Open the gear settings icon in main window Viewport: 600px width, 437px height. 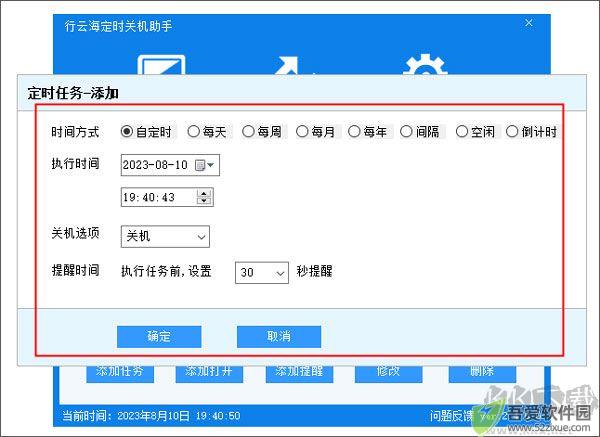coord(425,64)
